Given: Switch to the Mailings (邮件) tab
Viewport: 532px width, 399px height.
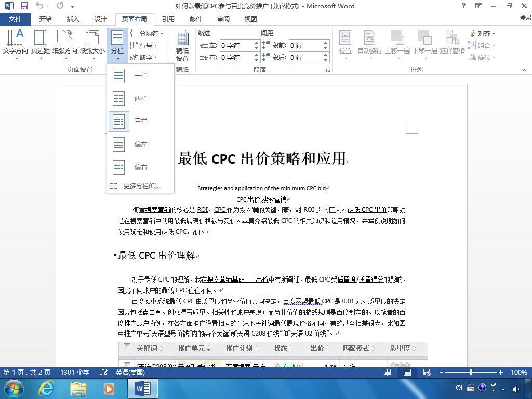Looking at the screenshot, I should click(196, 19).
